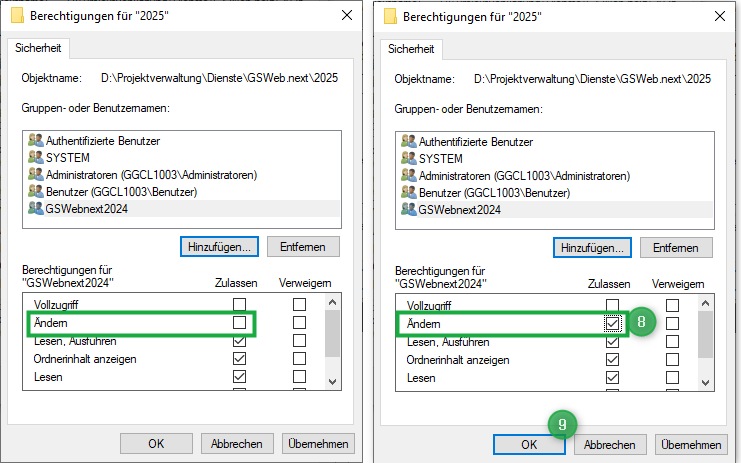Viewport: 741px width, 463px height.
Task: Click SYSTEM group icon in left dialog
Action: click(35, 157)
